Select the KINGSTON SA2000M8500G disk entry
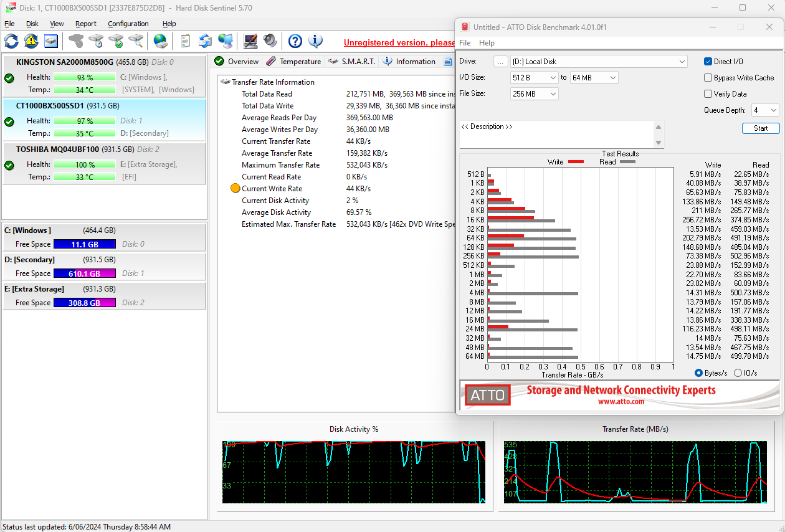The height and width of the screenshot is (532, 785). pyautogui.click(x=104, y=76)
